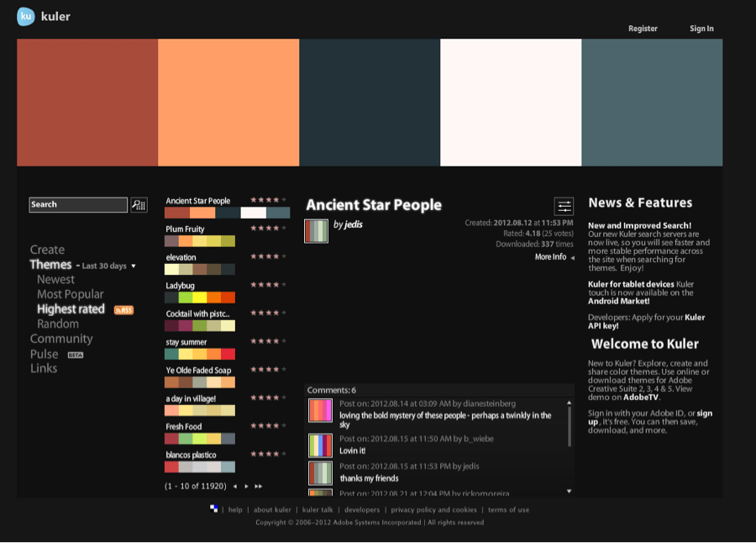Select stay summer theme

pyautogui.click(x=200, y=354)
